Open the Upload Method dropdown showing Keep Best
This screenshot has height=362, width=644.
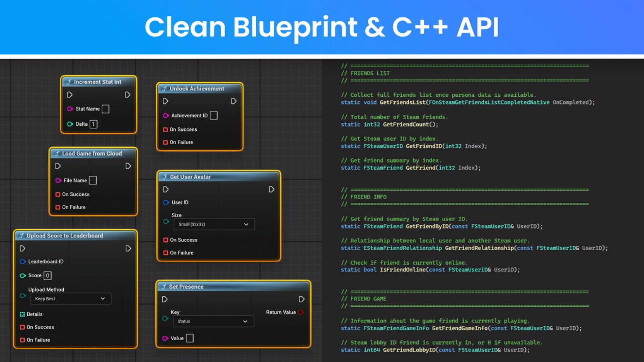click(70, 299)
